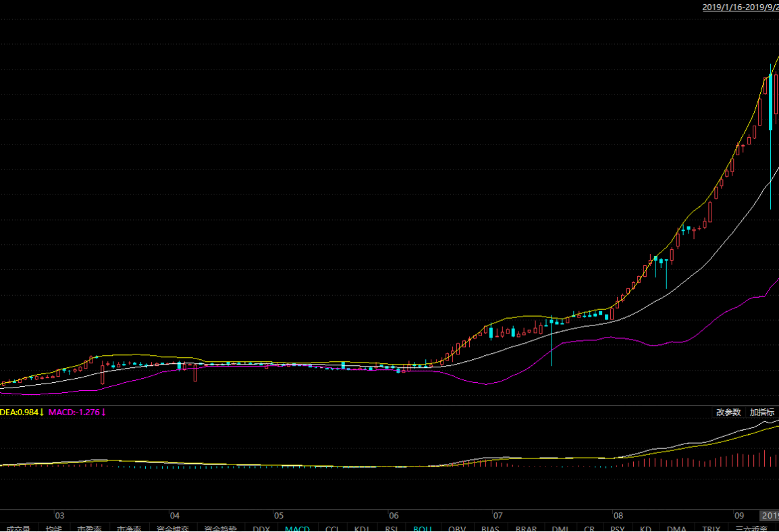779x532 pixels.
Task: Switch to the OBV tab
Action: point(456,529)
